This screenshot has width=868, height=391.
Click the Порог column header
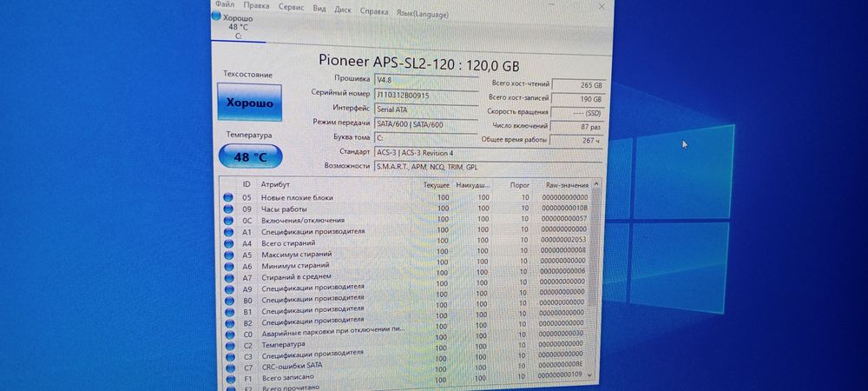(x=520, y=184)
